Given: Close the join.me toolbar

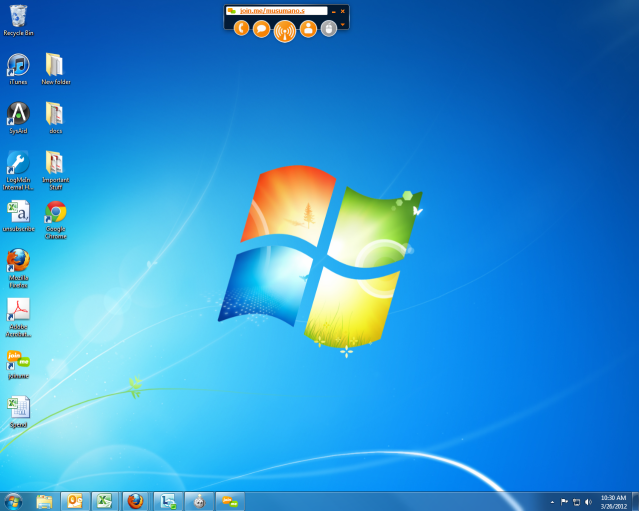Looking at the screenshot, I should click(x=343, y=11).
